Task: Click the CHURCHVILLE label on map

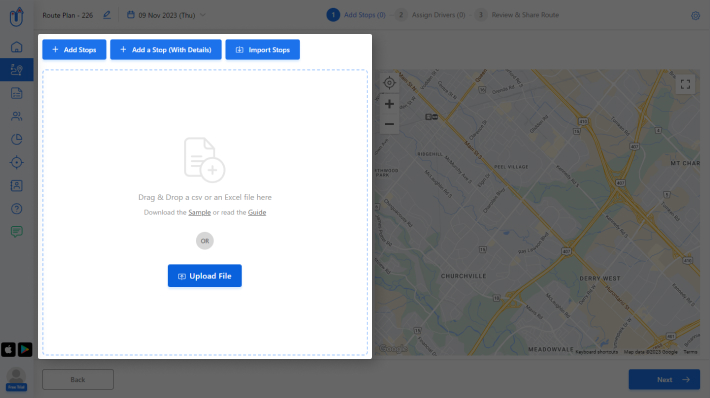Action: [x=463, y=276]
